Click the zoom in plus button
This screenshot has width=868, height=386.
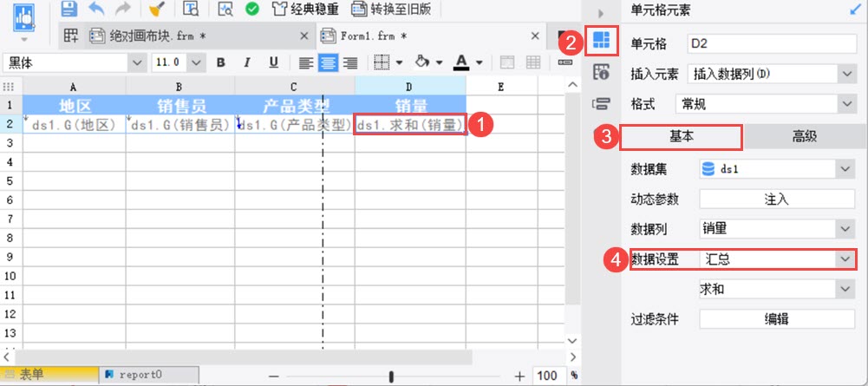[519, 376]
